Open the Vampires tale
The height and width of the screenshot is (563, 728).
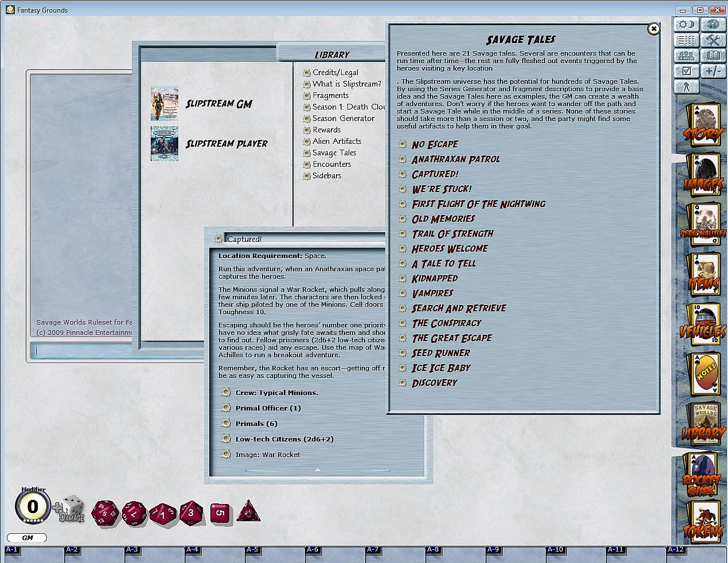pyautogui.click(x=432, y=293)
